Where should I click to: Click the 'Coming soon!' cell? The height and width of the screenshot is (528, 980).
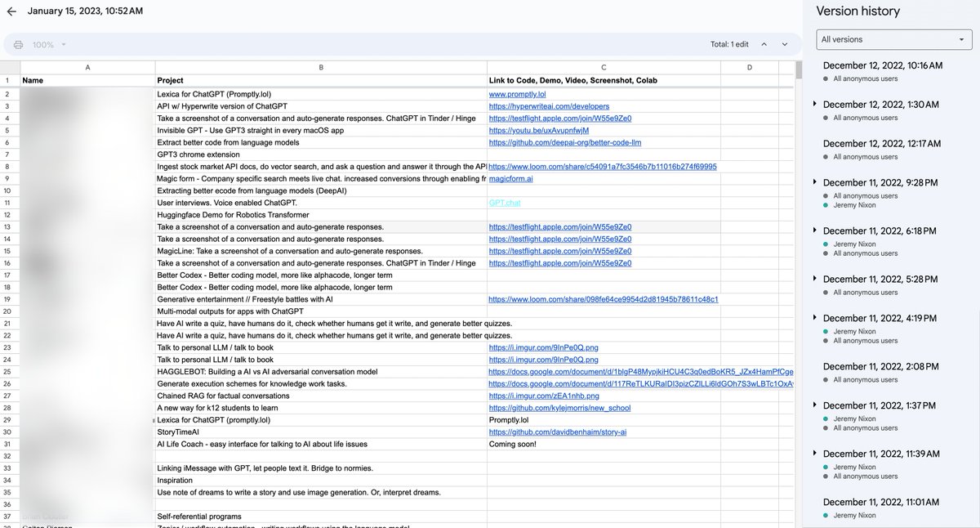tap(604, 444)
